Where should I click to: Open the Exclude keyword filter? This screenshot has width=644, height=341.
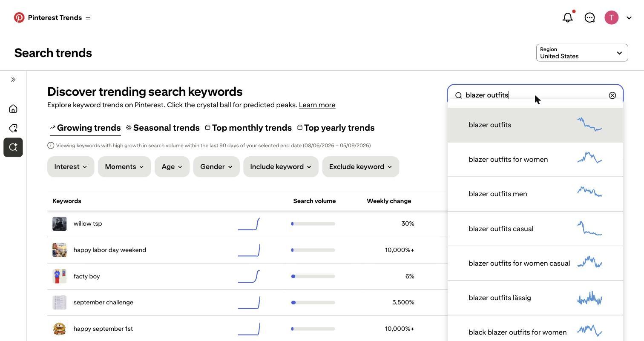(361, 166)
